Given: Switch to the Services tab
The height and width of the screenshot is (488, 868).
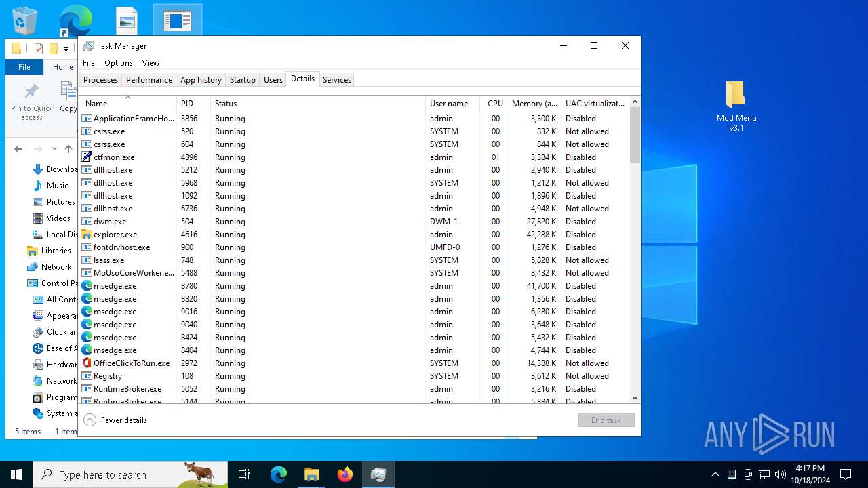Looking at the screenshot, I should (337, 80).
